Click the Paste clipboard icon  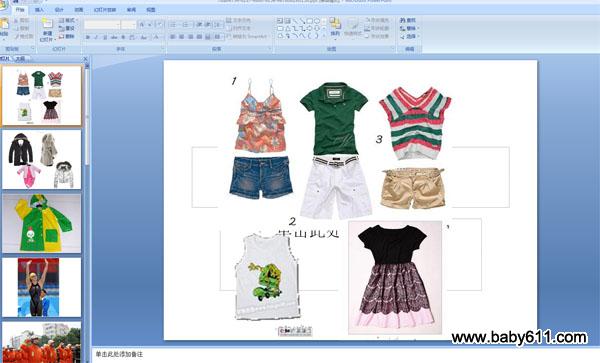[4, 24]
